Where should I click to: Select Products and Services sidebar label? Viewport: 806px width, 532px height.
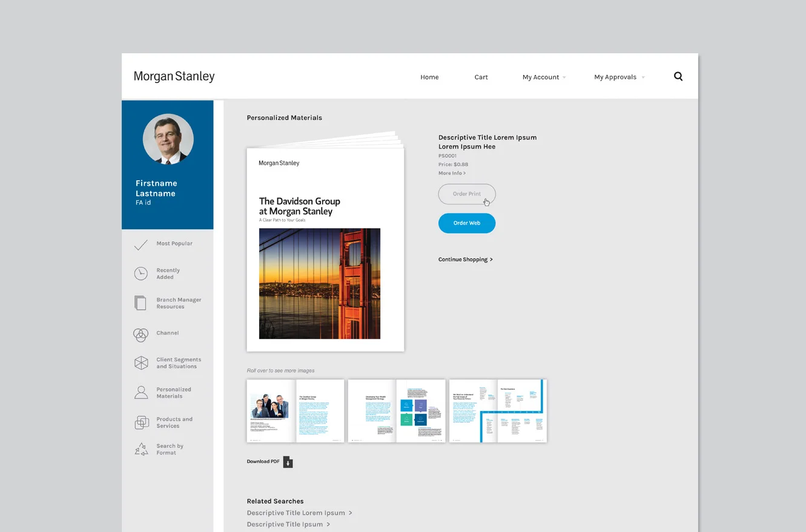(174, 422)
